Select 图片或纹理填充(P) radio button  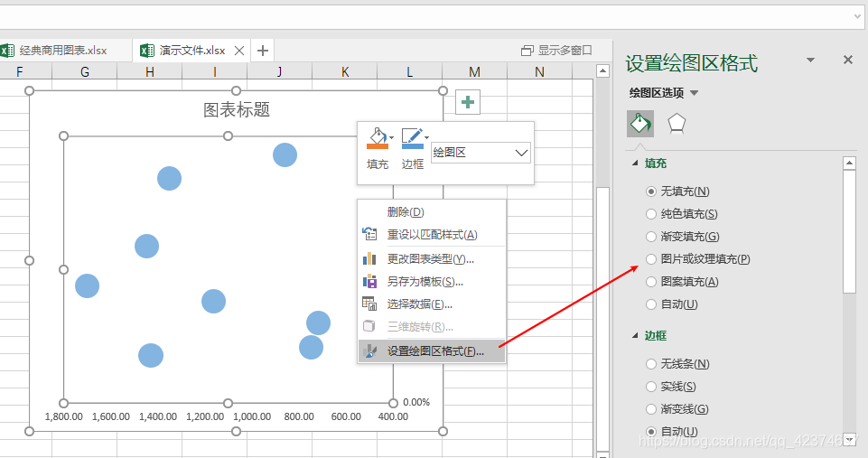651,258
